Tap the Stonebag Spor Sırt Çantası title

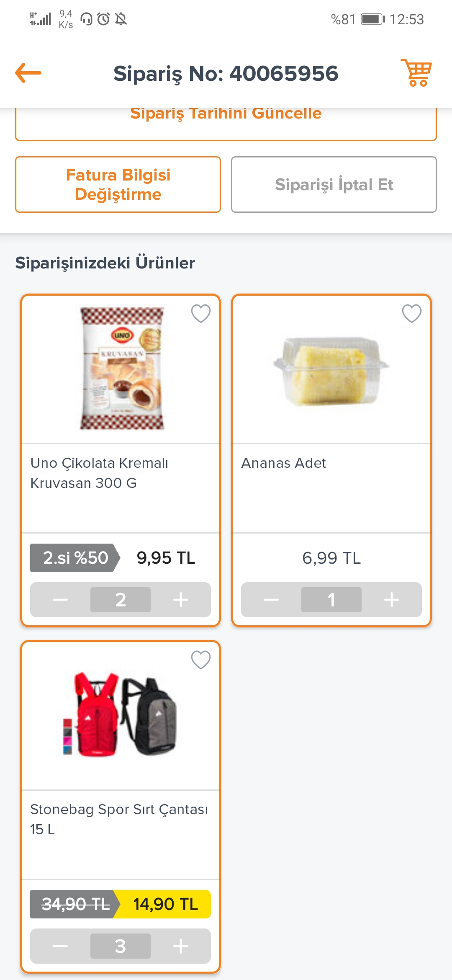coord(119,819)
